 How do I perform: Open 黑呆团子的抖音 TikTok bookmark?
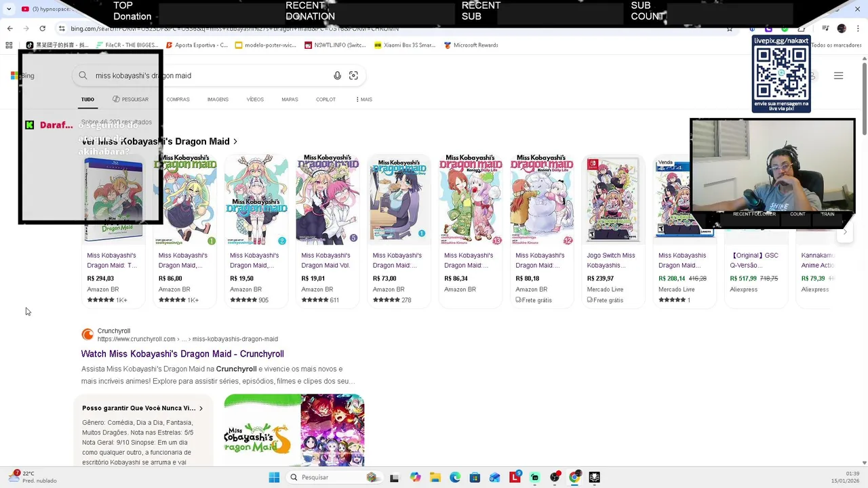click(58, 45)
